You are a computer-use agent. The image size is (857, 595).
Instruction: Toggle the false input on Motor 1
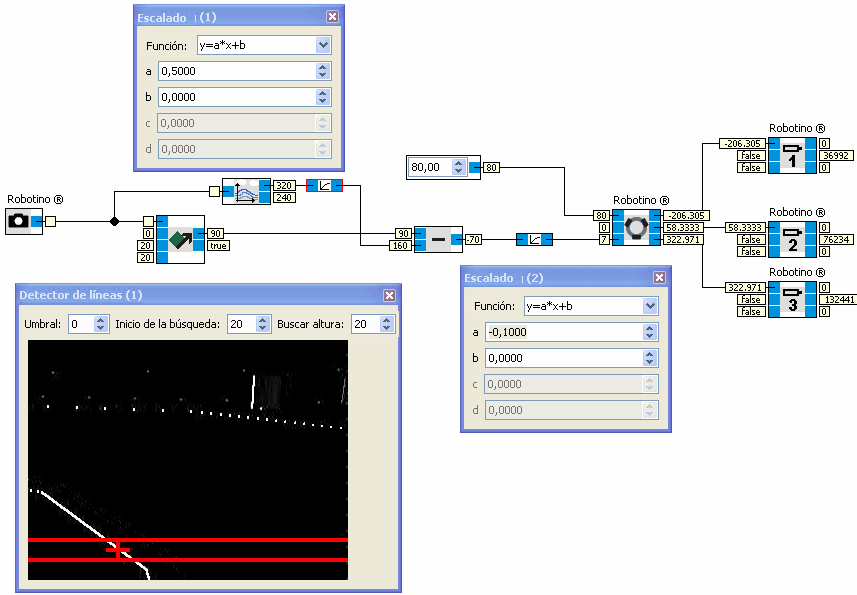[750, 156]
